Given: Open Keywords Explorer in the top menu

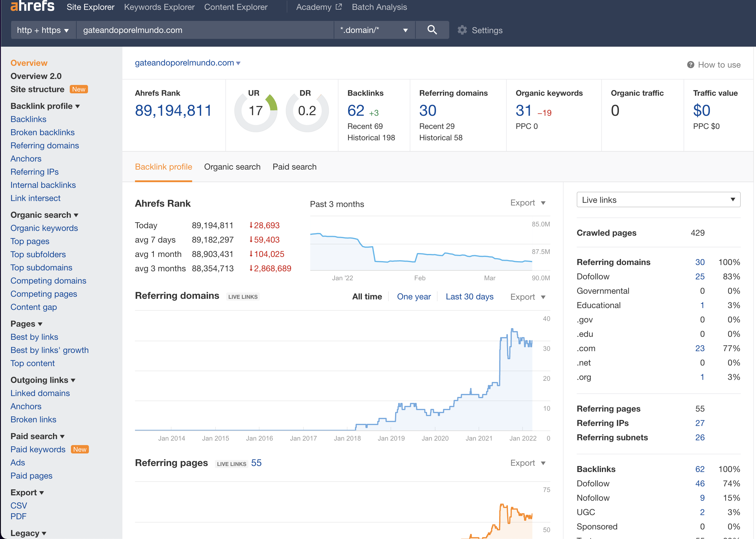Looking at the screenshot, I should pos(159,7).
